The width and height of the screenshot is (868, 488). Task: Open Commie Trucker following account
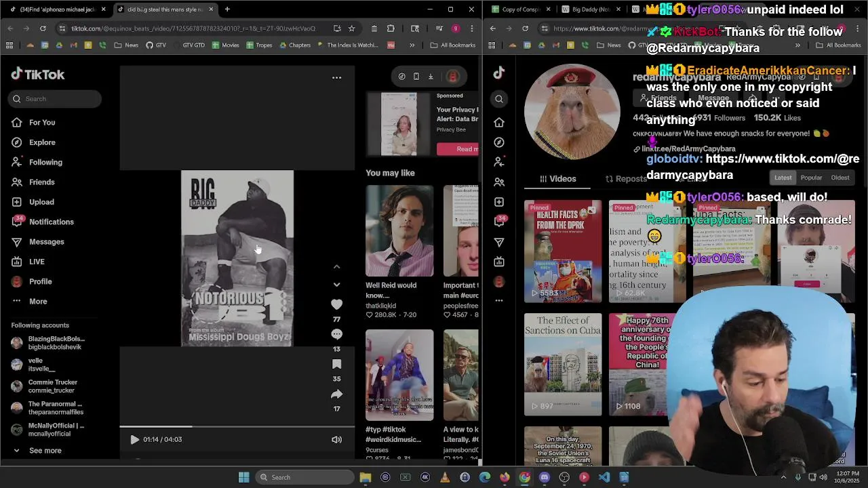click(x=45, y=386)
